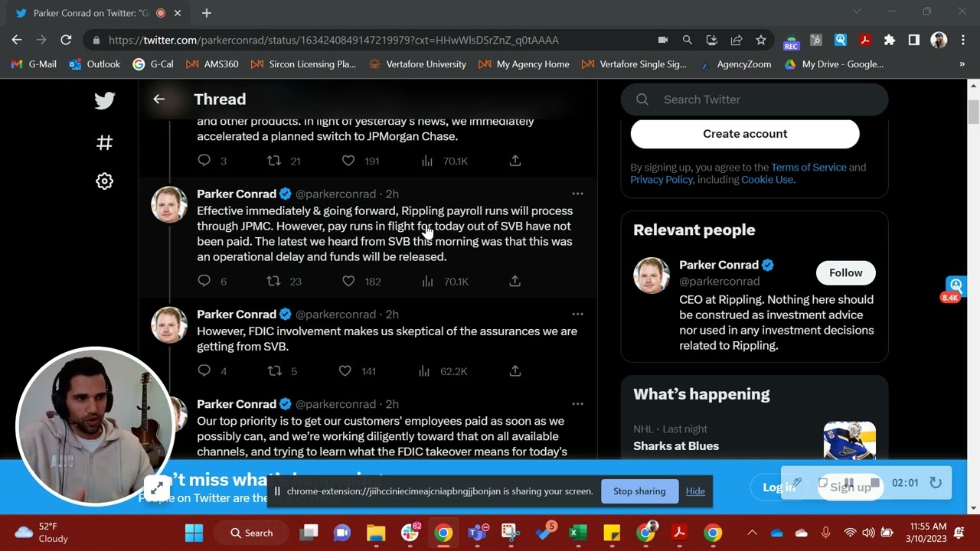Click the browser address bar URL
This screenshot has height=551, width=980.
[x=334, y=40]
